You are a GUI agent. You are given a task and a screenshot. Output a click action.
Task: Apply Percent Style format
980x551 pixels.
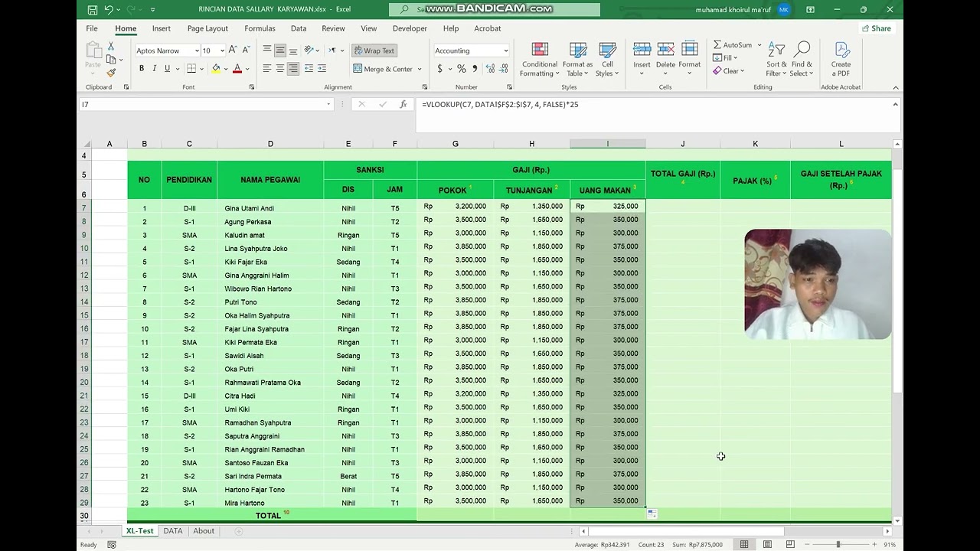pos(462,69)
